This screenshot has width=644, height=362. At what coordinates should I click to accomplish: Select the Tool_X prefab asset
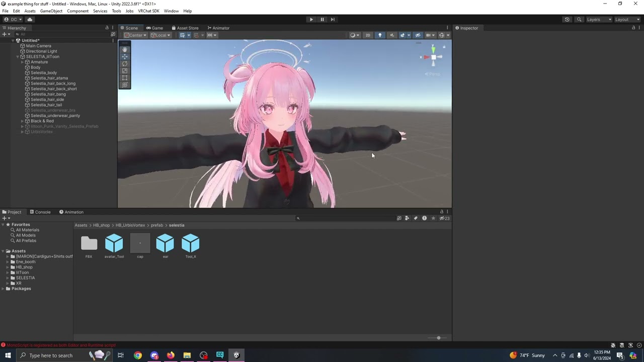click(x=191, y=246)
